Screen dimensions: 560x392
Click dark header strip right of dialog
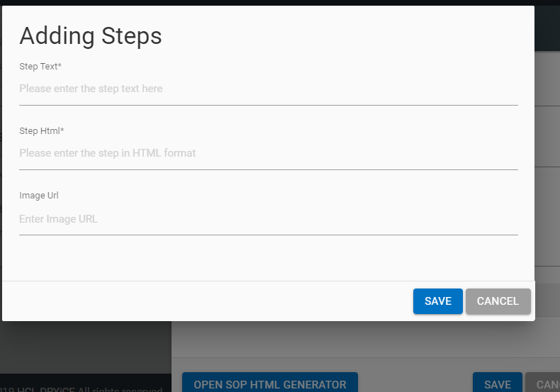547,28
